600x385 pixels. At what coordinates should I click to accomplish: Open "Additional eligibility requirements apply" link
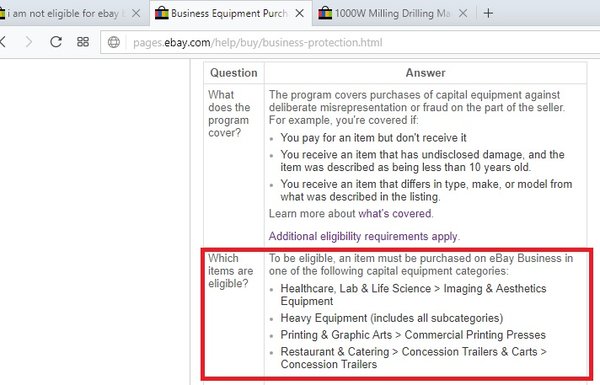pos(363,236)
